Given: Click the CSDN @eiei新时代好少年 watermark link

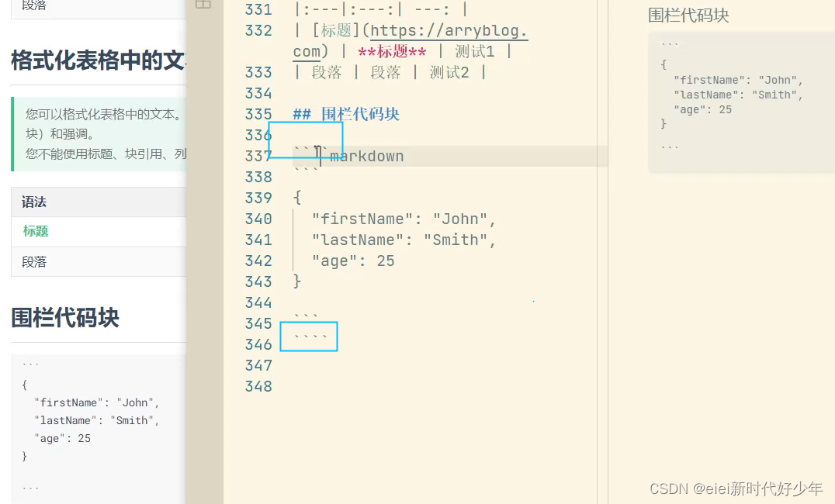Looking at the screenshot, I should [x=736, y=488].
